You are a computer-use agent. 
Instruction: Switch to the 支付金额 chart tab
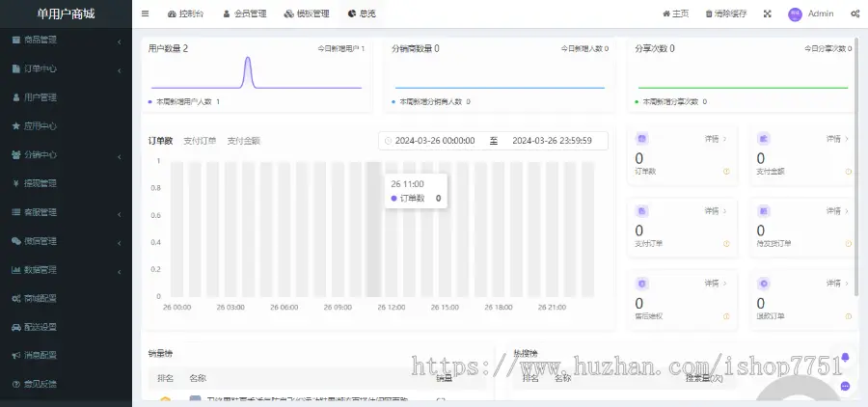pyautogui.click(x=243, y=141)
